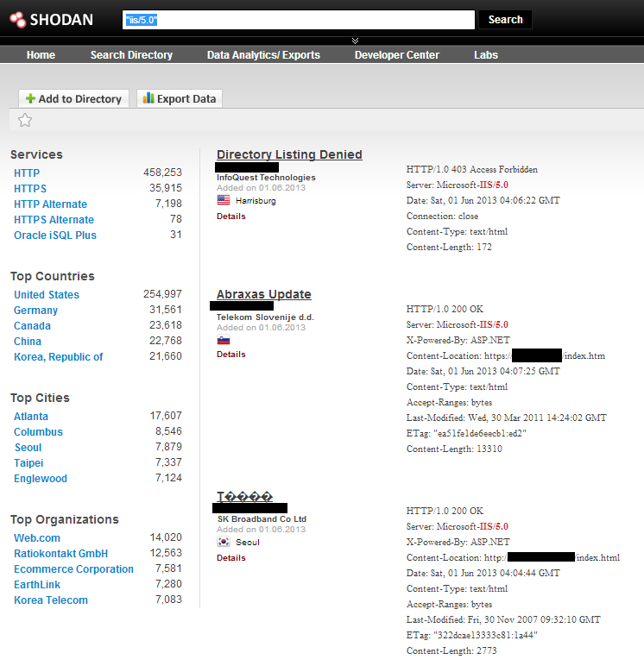Screen dimensions: 644x672
Task: Open Data Analytics/ Exports menu
Action: pos(263,55)
